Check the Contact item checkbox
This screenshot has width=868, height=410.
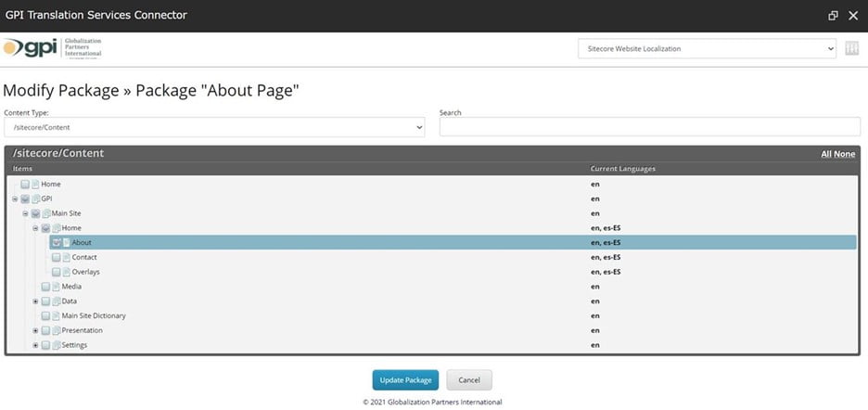[x=56, y=257]
